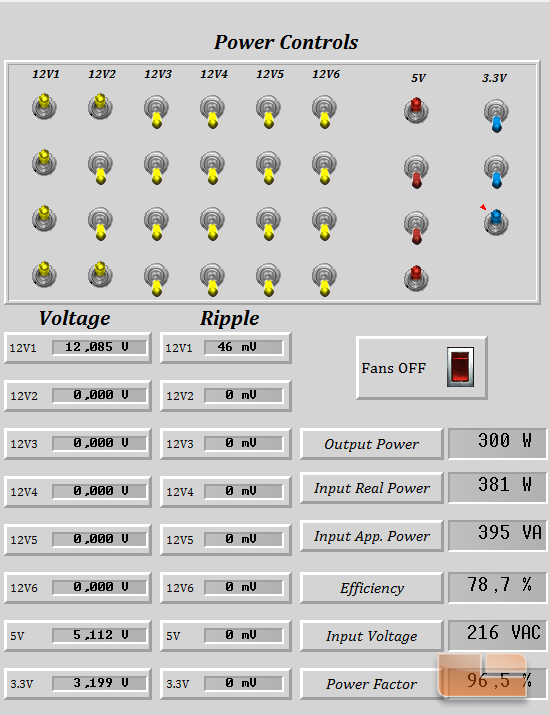
Task: Click the Output Power label button
Action: pos(371,444)
